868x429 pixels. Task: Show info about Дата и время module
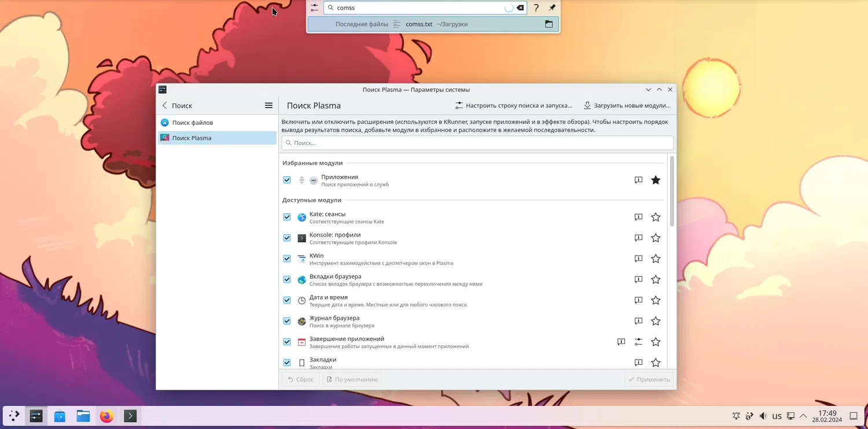tap(638, 301)
